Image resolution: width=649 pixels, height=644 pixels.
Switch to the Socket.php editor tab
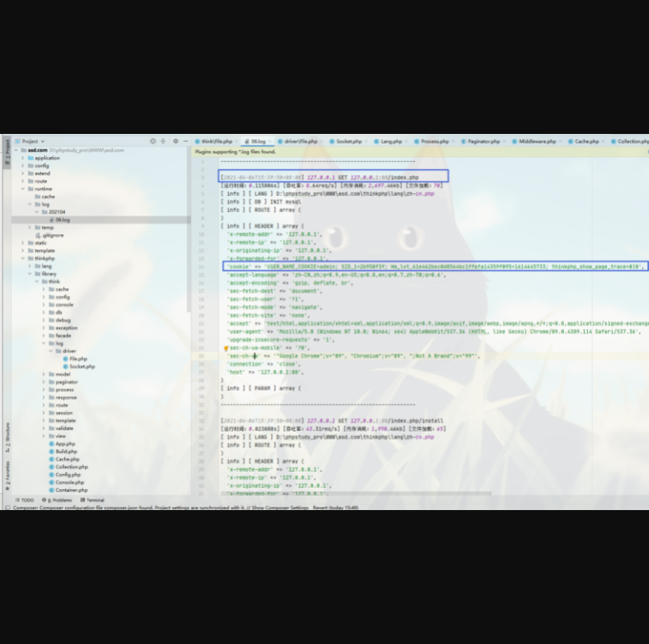(347, 141)
